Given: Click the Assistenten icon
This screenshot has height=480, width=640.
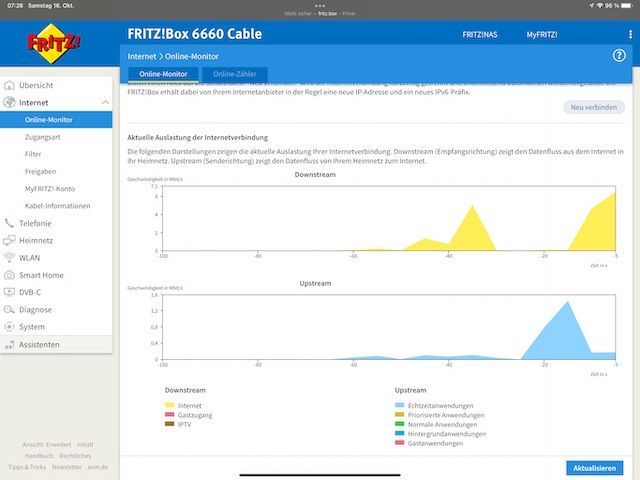Looking at the screenshot, I should pos(9,345).
